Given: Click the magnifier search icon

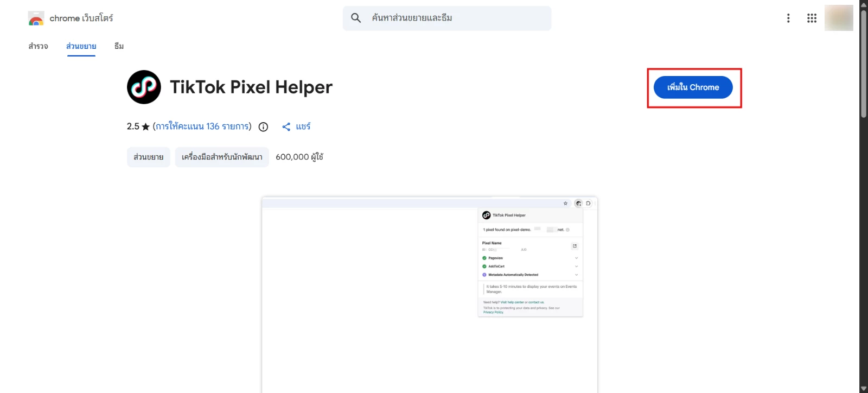Looking at the screenshot, I should (x=356, y=18).
